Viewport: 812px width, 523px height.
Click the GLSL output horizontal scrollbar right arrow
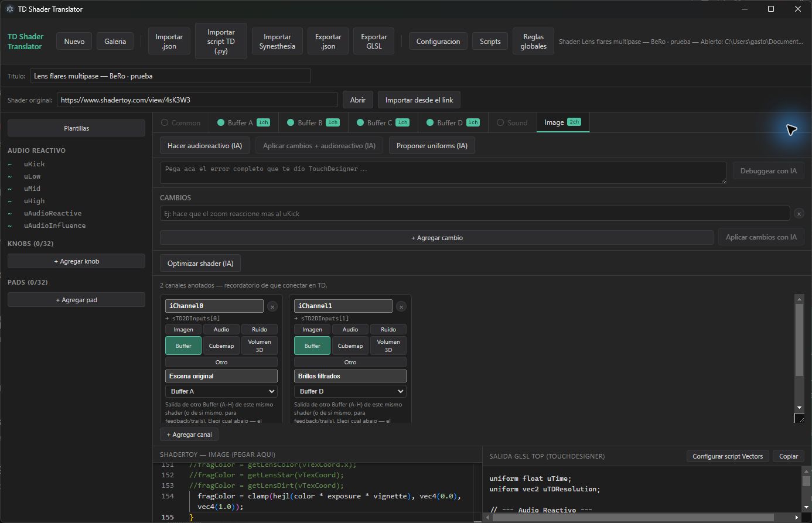[x=796, y=518]
